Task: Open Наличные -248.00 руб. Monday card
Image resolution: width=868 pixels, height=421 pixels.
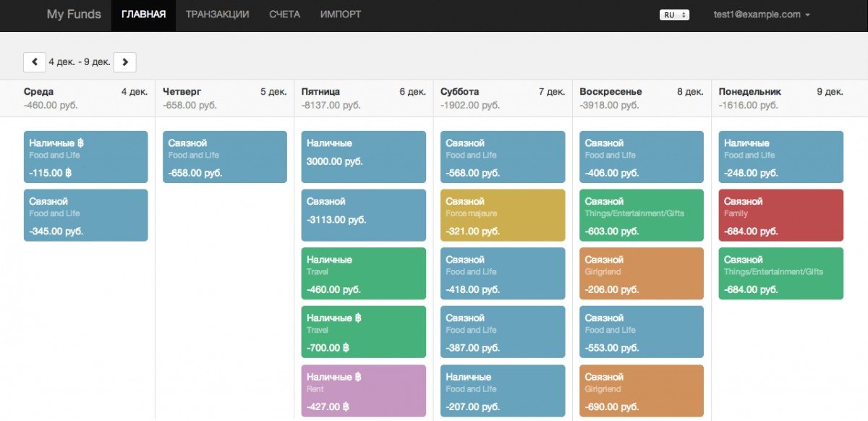Action: 781,157
